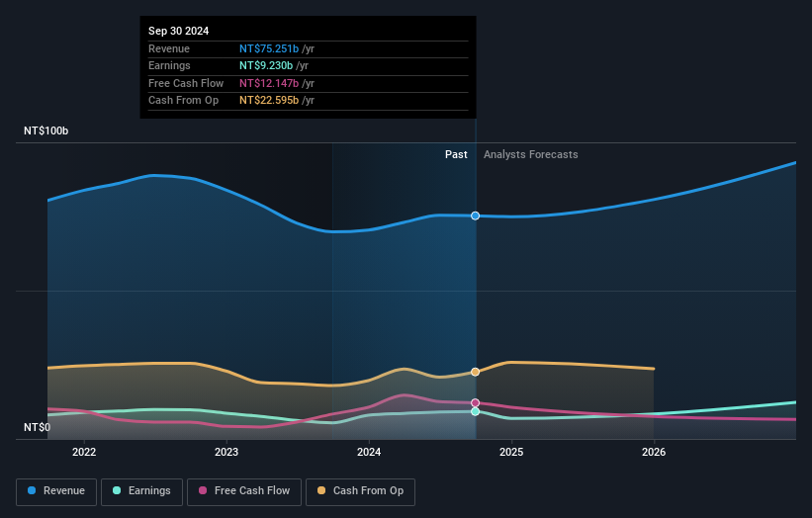Screen dimensions: 812x518
Task: Toggle the Earnings legend button
Action: click(x=141, y=491)
